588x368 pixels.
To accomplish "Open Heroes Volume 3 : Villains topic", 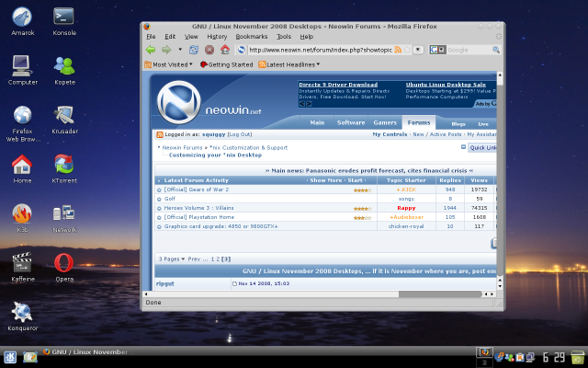I will (198, 208).
